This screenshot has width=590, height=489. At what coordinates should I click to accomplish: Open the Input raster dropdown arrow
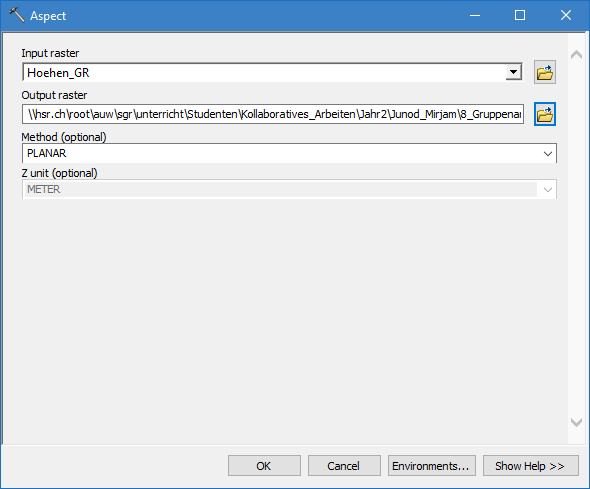click(513, 72)
